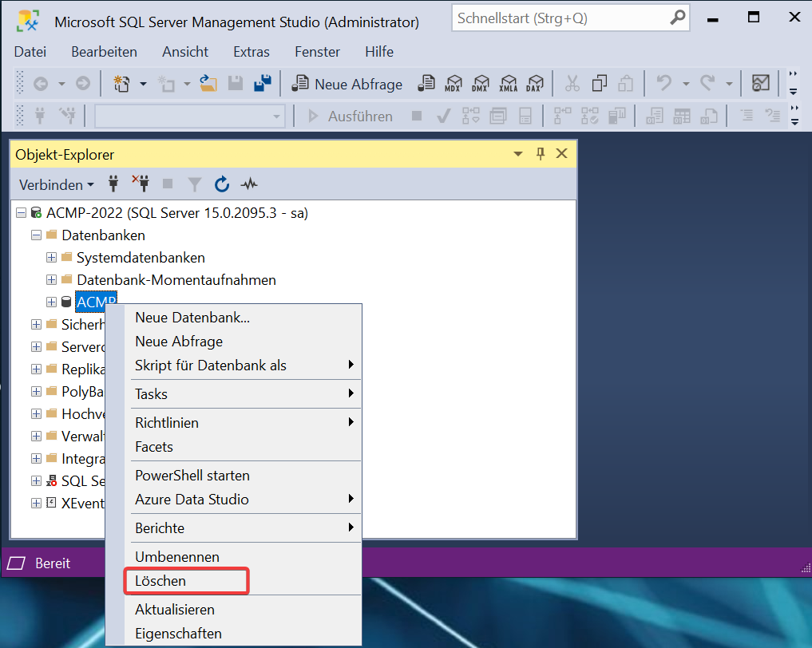Open Skript für Datenbank als submenu
The width and height of the screenshot is (812, 648).
pos(243,365)
